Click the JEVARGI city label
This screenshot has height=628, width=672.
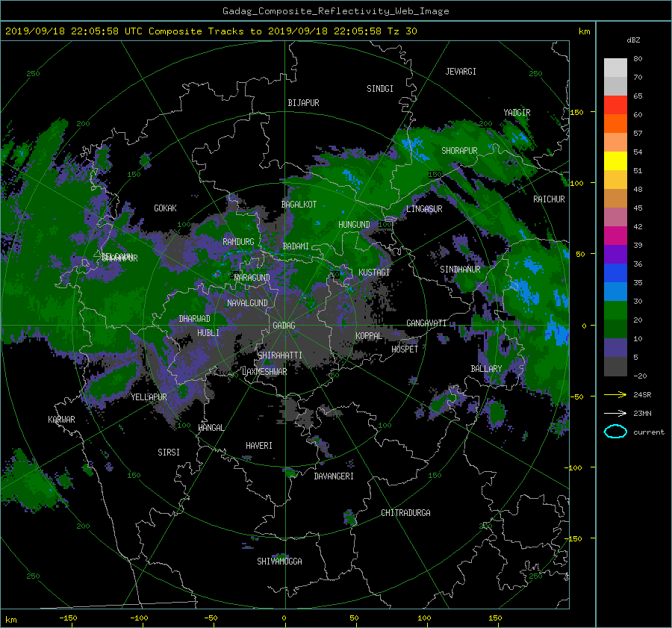[x=461, y=72]
